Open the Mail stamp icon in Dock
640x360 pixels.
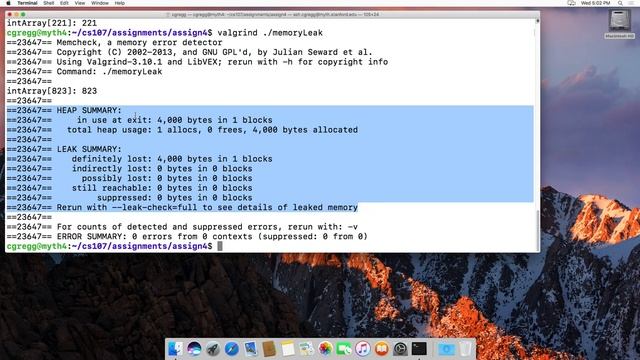[x=251, y=349]
